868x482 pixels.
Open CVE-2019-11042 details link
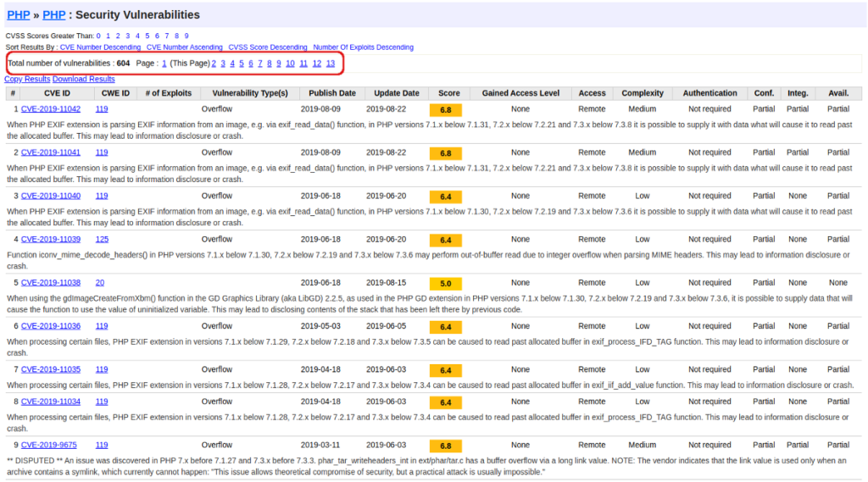(50, 109)
